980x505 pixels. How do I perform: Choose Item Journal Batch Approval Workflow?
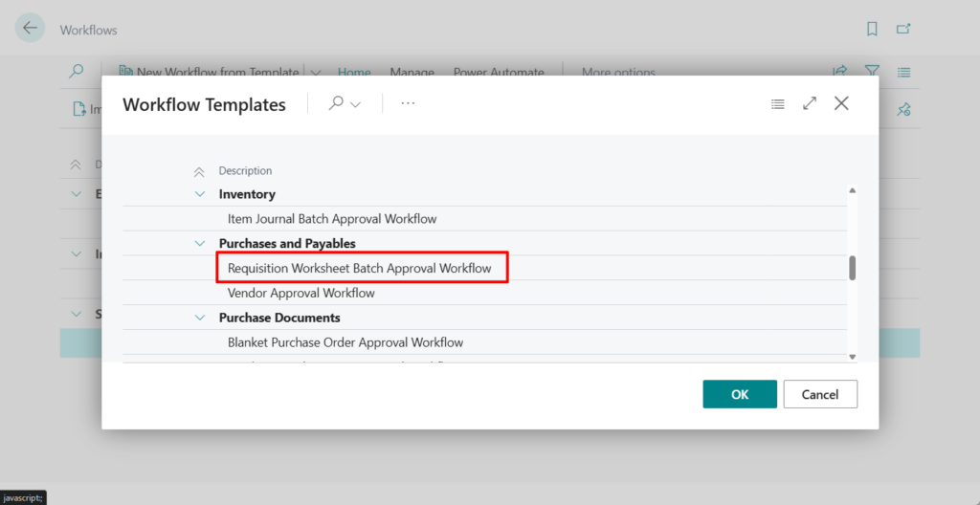click(331, 219)
